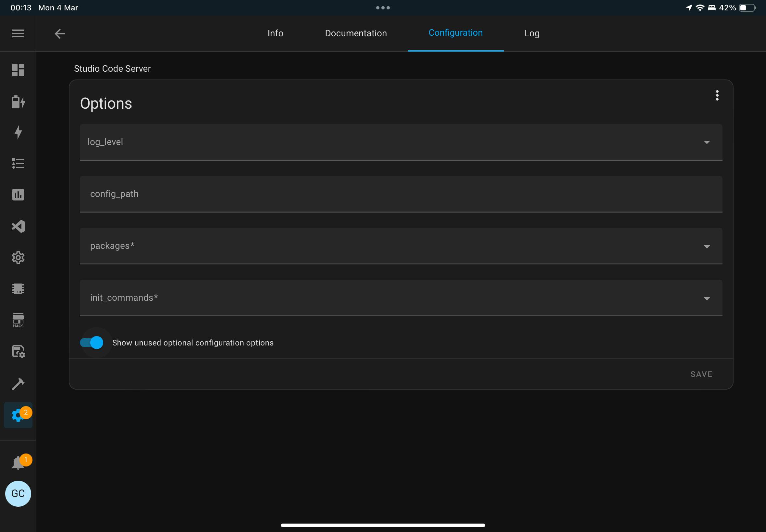Open the History chart icon
The image size is (766, 532).
[x=18, y=195]
